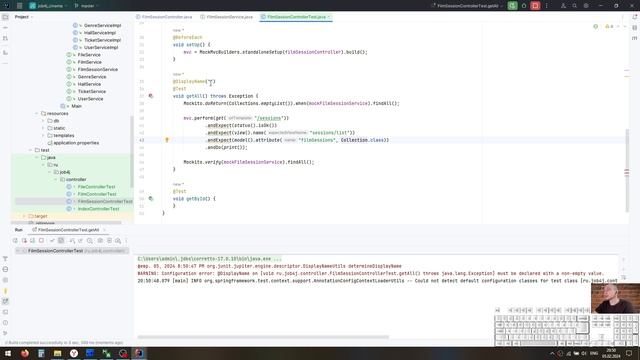640x360 pixels.
Task: Expand the db folder
Action: pyautogui.click(x=43, y=121)
